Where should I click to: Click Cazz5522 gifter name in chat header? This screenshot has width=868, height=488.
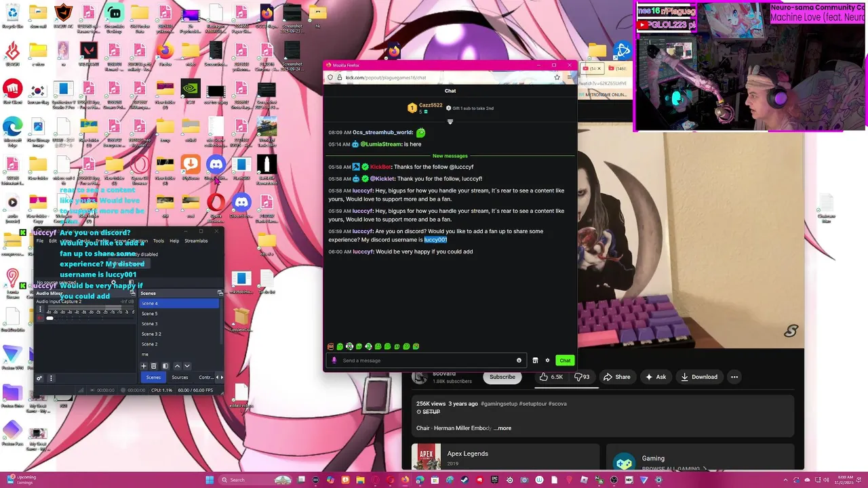tap(431, 105)
